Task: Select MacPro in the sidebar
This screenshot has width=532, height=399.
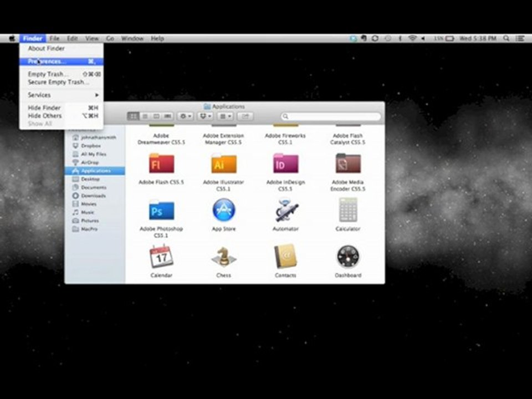Action: 95,229
